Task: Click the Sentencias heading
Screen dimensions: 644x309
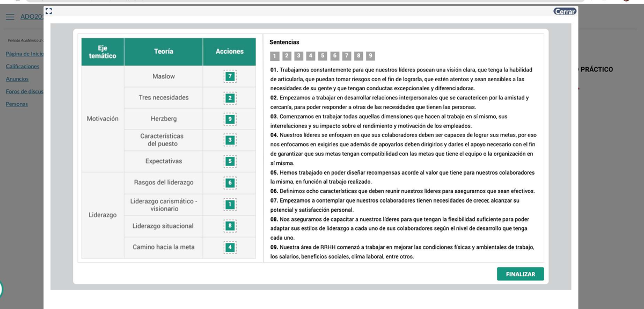Action: pos(284,42)
